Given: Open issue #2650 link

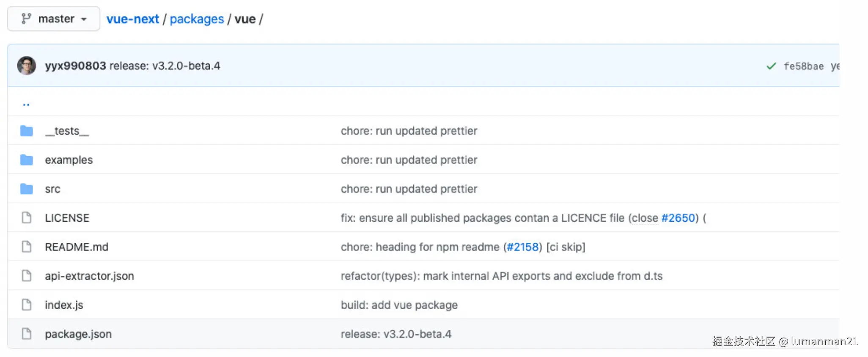Looking at the screenshot, I should (x=678, y=218).
